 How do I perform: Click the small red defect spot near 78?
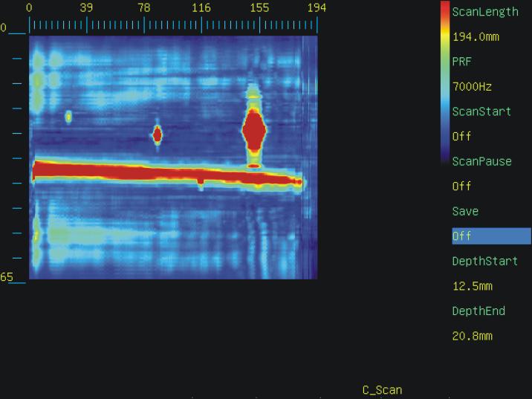[x=157, y=134]
